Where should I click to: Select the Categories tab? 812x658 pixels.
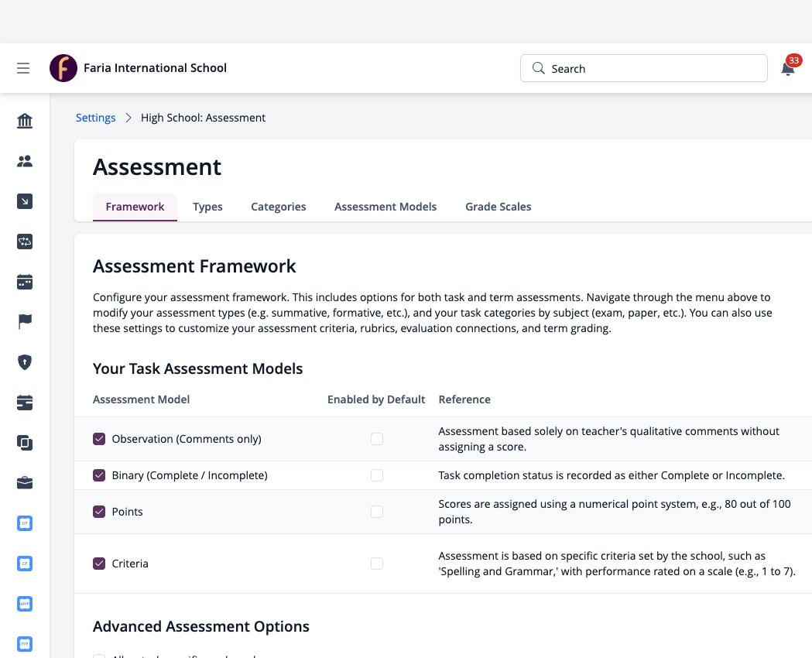[x=279, y=207]
